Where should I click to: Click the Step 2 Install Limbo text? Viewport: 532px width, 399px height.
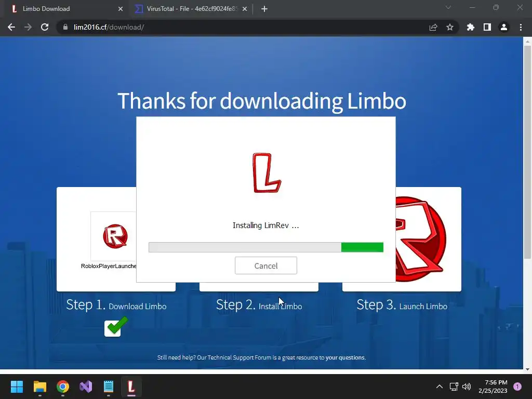pos(259,304)
